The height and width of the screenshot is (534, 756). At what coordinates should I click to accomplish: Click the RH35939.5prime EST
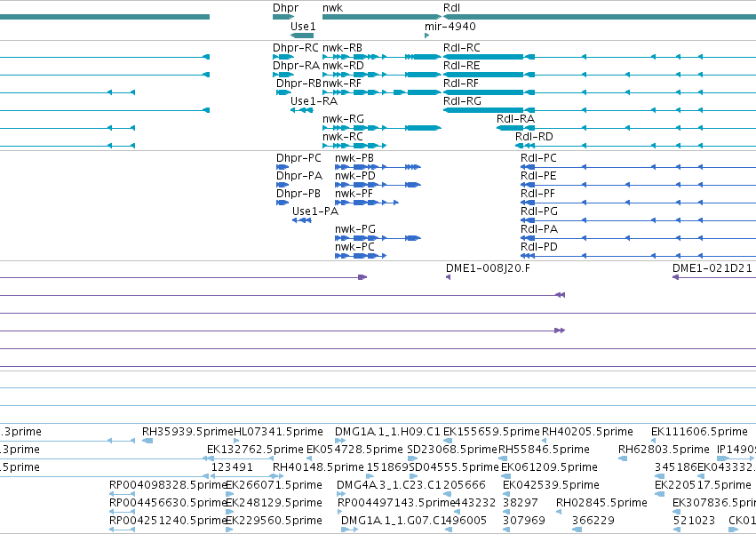coord(147,441)
